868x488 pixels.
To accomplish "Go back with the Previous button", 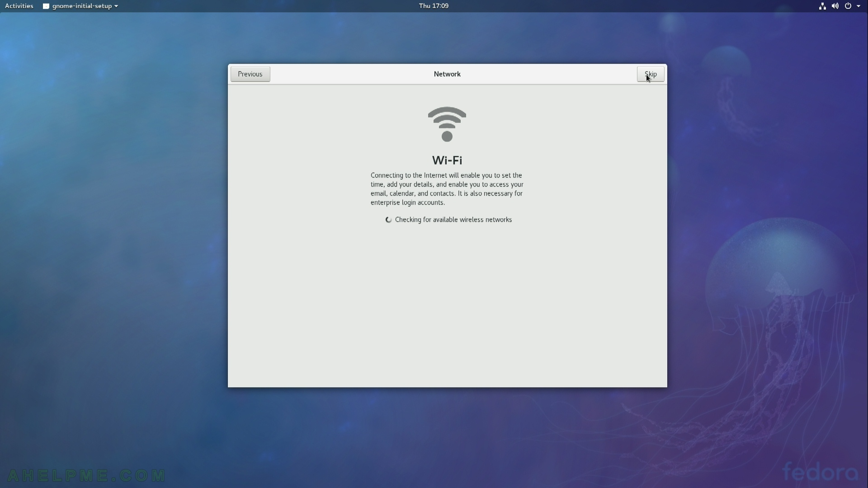I will click(x=250, y=74).
